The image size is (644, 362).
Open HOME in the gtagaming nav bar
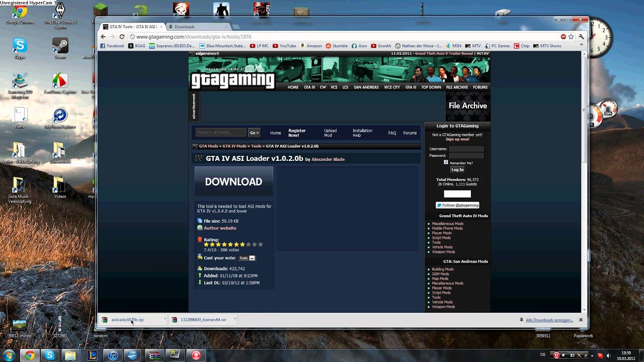click(293, 87)
